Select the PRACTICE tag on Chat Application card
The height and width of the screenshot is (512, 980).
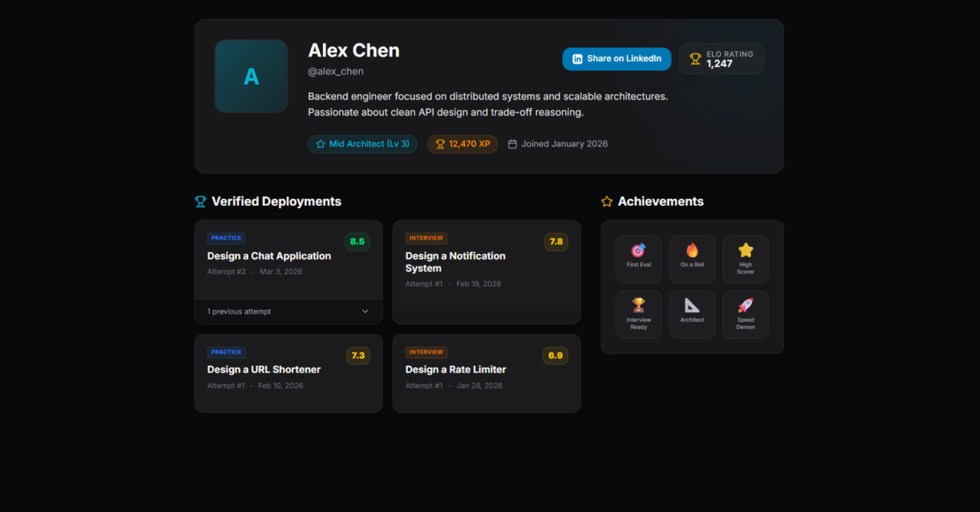[x=226, y=238]
